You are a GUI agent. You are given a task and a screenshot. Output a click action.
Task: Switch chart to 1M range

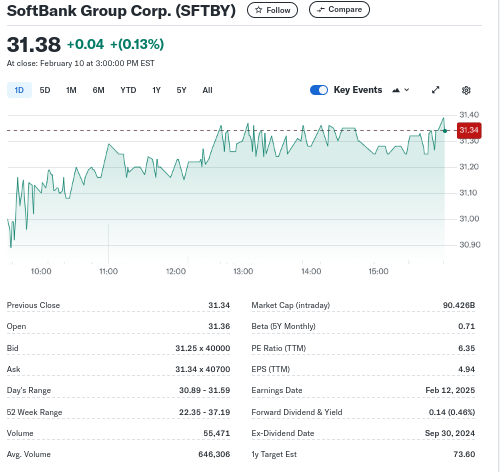point(71,90)
